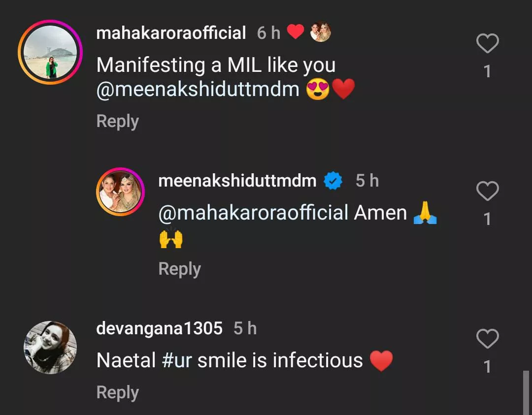Image resolution: width=532 pixels, height=415 pixels.
Task: Like devangana1305's comment with the heart
Action: (488, 339)
